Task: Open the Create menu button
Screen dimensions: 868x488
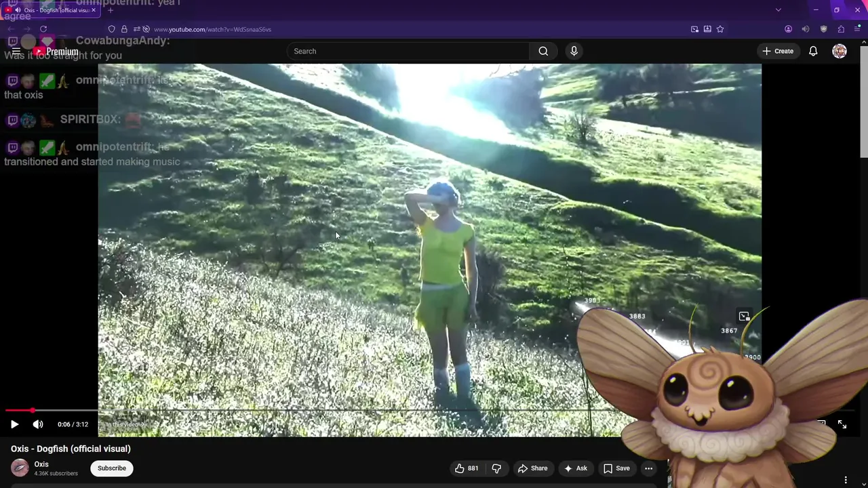Action: pos(778,51)
